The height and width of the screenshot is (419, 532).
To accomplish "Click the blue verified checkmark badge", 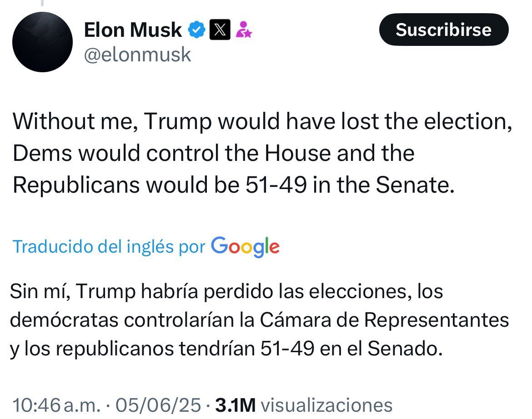I will pyautogui.click(x=196, y=30).
